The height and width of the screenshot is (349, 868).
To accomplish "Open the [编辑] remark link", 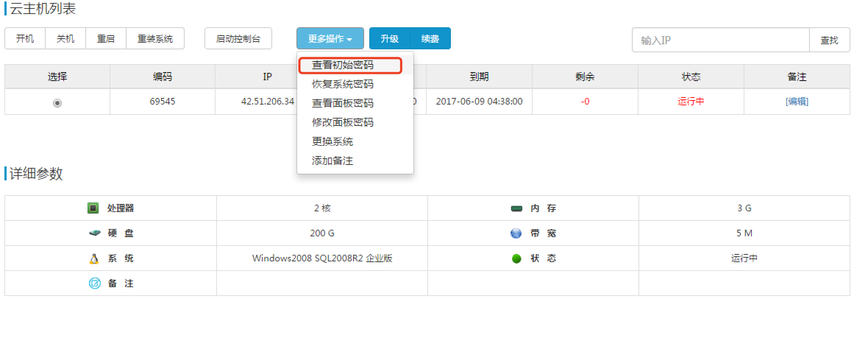I will (797, 101).
